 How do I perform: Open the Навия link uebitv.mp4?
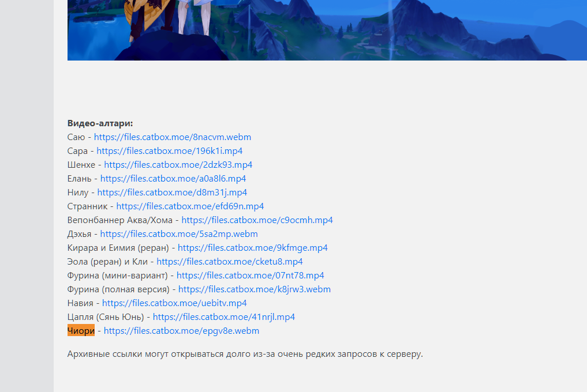click(x=174, y=303)
